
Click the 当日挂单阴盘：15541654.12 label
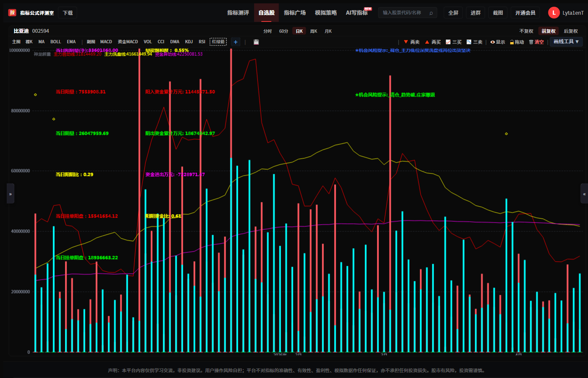click(x=87, y=216)
